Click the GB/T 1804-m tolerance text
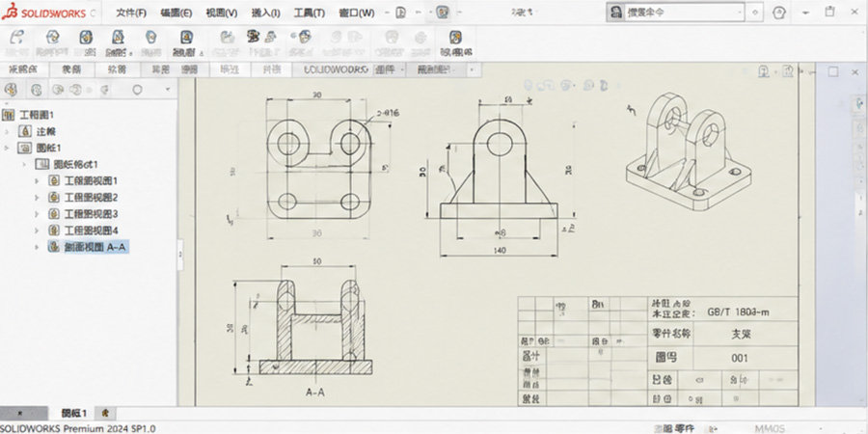 (x=739, y=312)
